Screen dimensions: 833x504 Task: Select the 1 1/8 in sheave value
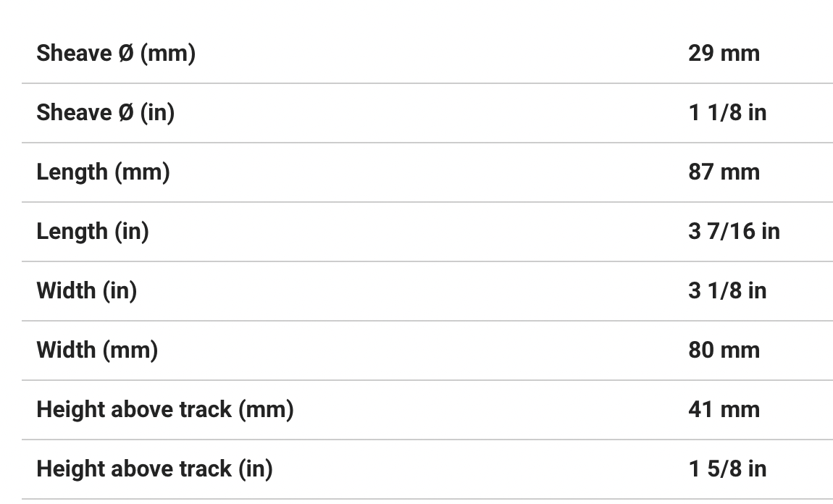point(727,113)
